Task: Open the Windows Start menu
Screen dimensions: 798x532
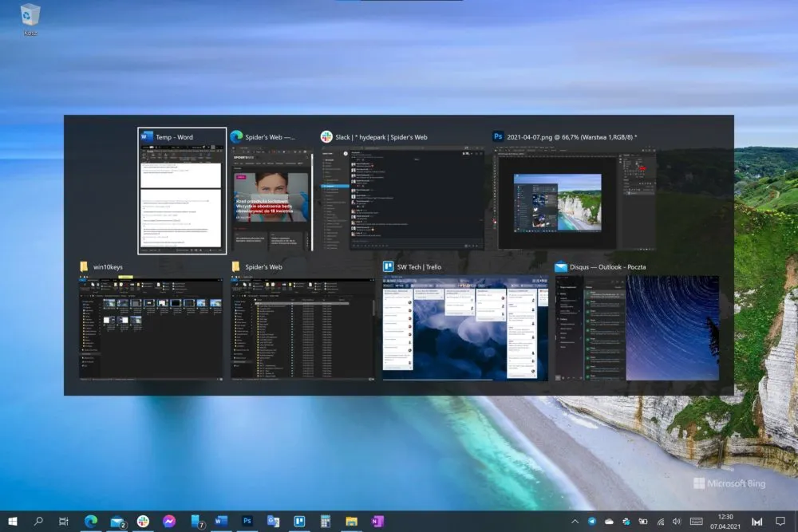Action: [13, 522]
